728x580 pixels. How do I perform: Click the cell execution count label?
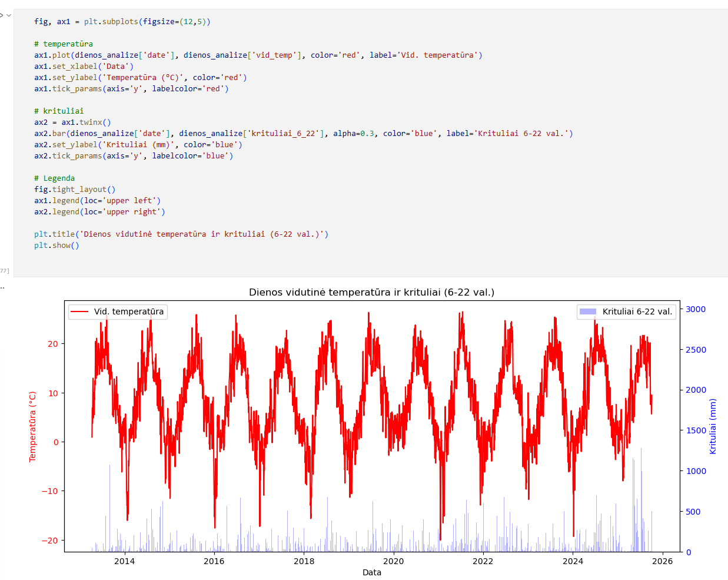5,271
